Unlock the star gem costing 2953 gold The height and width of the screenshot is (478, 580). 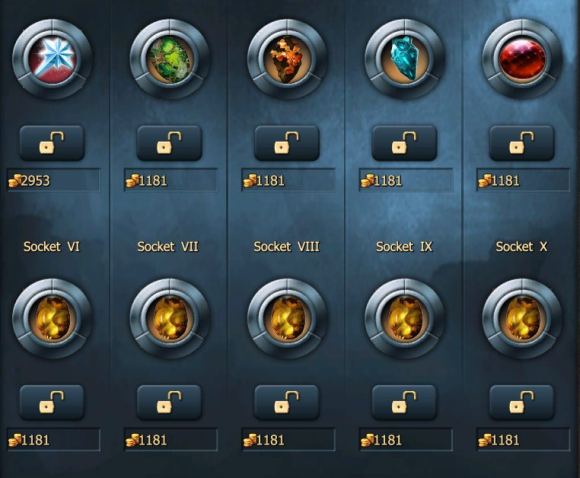(x=52, y=143)
